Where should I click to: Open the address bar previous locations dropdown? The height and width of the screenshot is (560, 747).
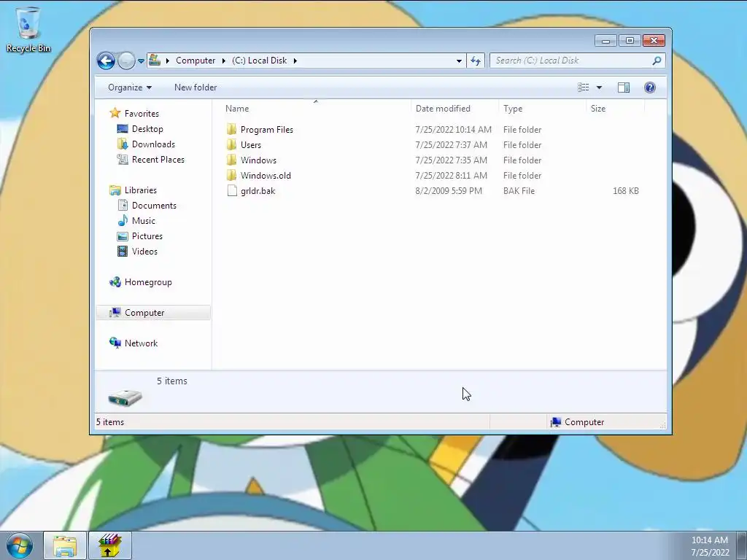[459, 61]
